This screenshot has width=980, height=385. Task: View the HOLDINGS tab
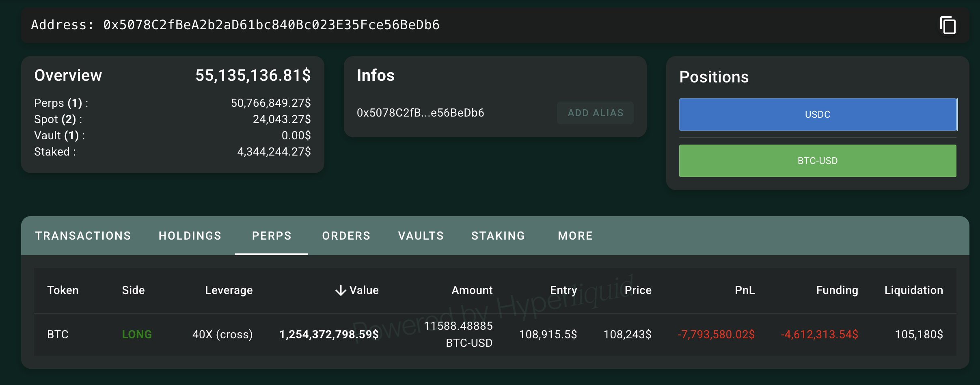190,236
